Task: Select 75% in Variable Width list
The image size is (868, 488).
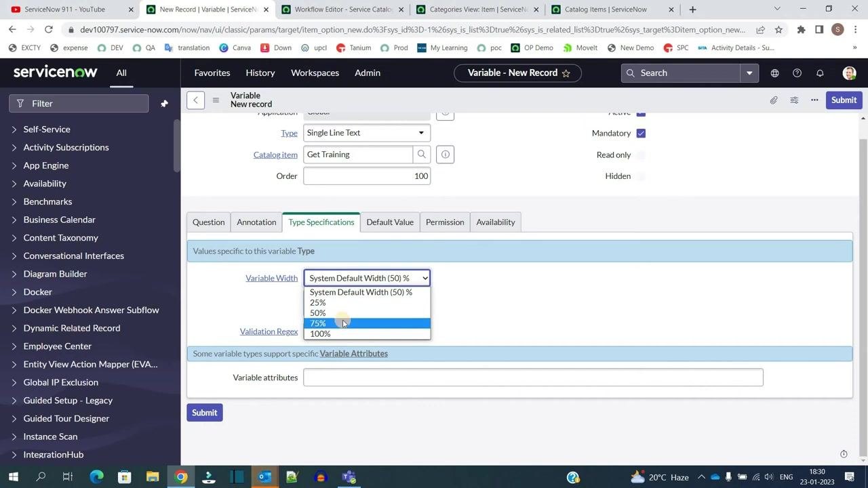Action: [367, 323]
